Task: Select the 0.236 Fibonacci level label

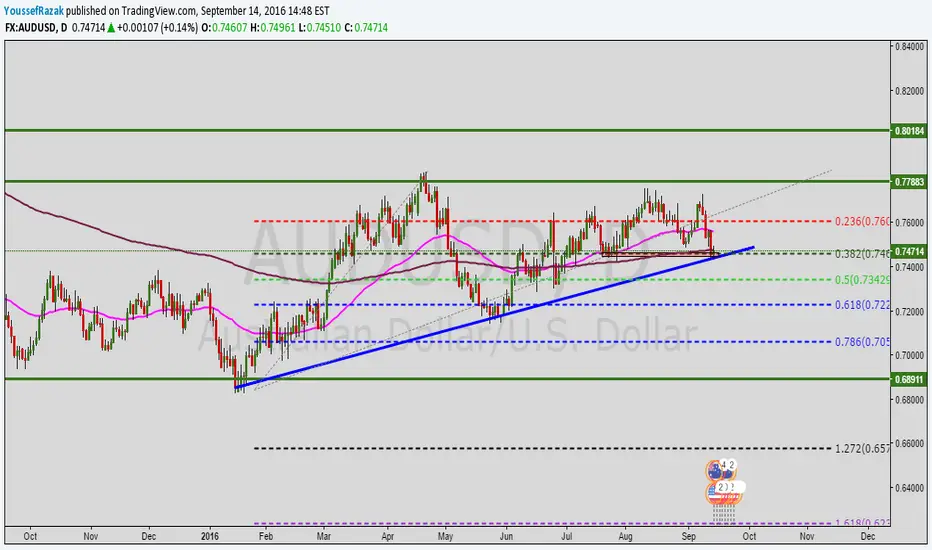Action: pos(862,221)
